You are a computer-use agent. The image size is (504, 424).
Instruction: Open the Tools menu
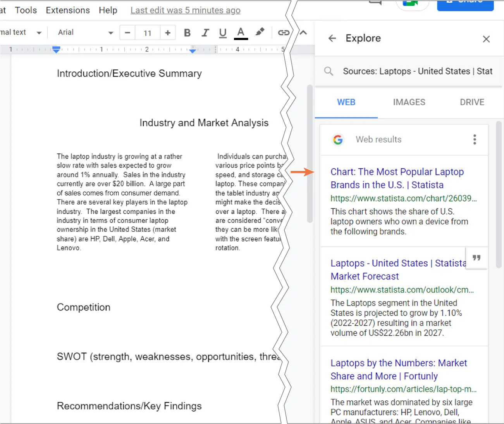[26, 10]
